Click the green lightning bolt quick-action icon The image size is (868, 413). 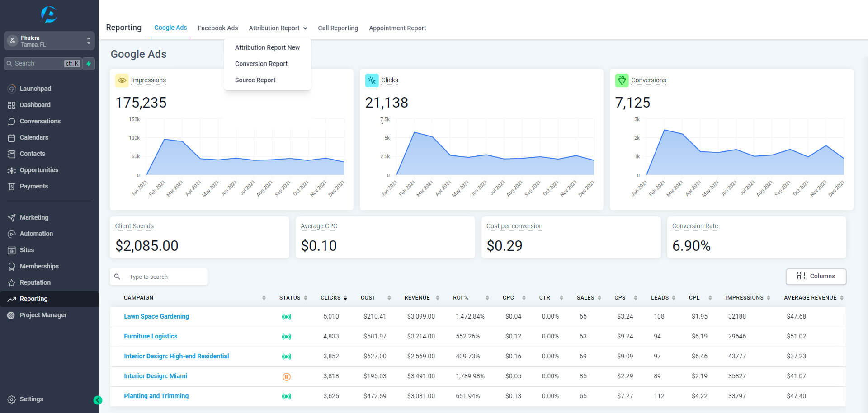click(x=89, y=64)
